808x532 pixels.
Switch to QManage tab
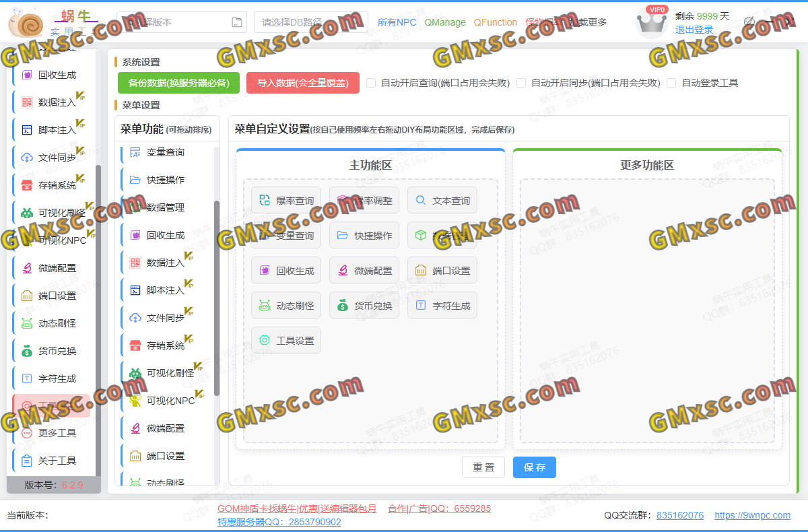[x=445, y=22]
